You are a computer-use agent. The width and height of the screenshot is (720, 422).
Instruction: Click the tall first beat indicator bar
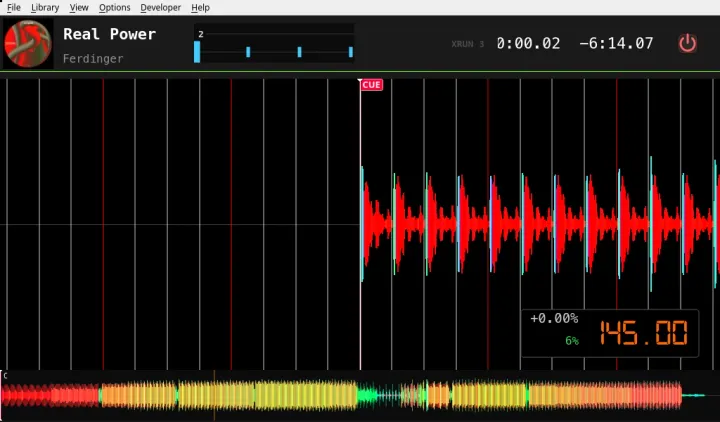pyautogui.click(x=197, y=51)
